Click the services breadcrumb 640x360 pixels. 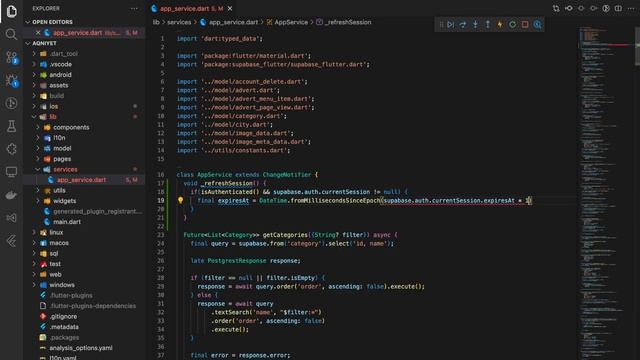[179, 22]
